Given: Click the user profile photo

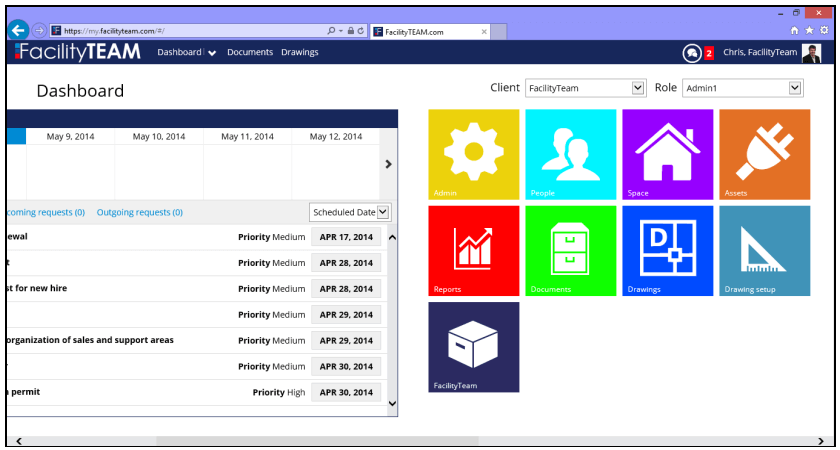Looking at the screenshot, I should 811,52.
